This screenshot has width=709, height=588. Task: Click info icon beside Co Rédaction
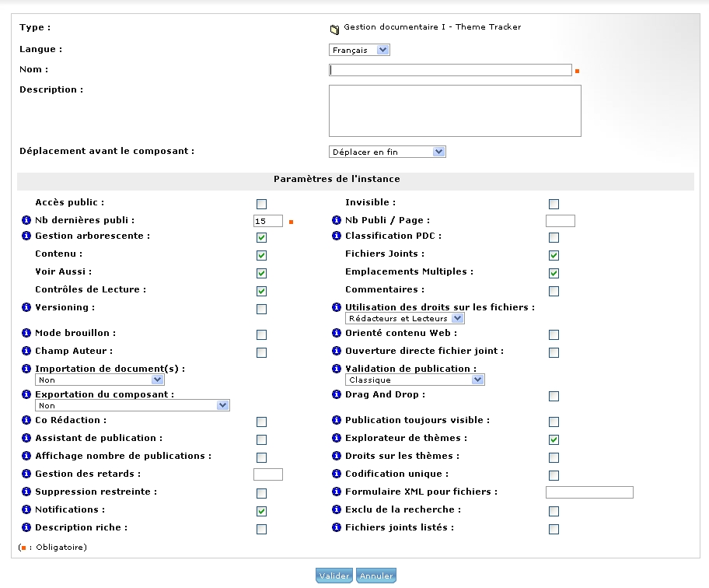pos(26,420)
